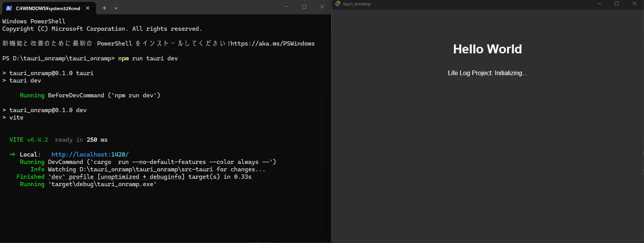Image resolution: width=644 pixels, height=243 pixels.
Task: Click 'Running DevCommand' cargo run line
Action: [x=148, y=162]
